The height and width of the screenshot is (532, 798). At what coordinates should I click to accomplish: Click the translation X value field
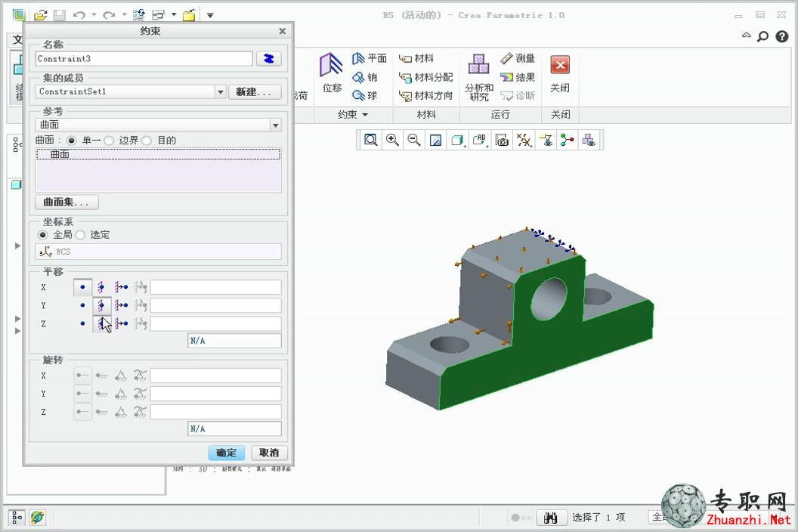[x=216, y=287]
